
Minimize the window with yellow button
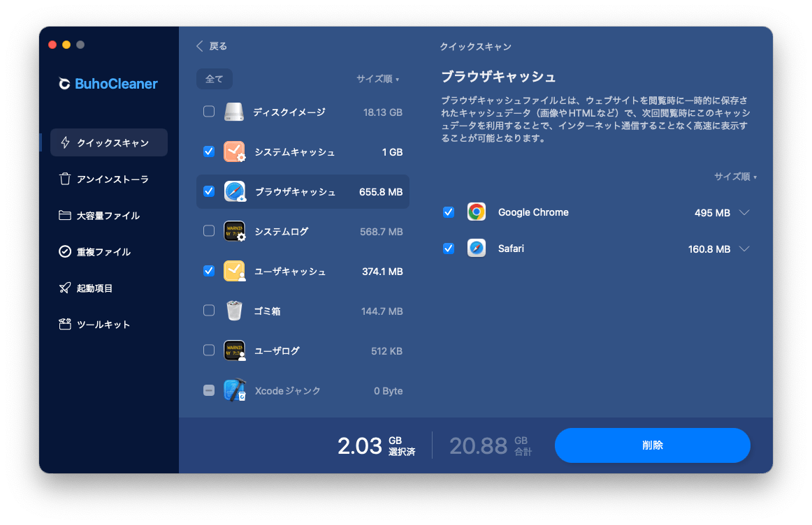66,45
